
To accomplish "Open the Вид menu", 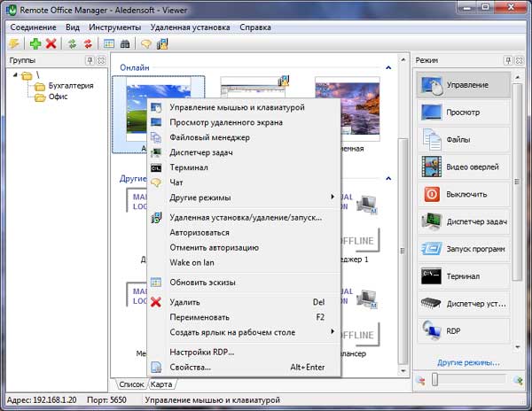I will tap(73, 27).
